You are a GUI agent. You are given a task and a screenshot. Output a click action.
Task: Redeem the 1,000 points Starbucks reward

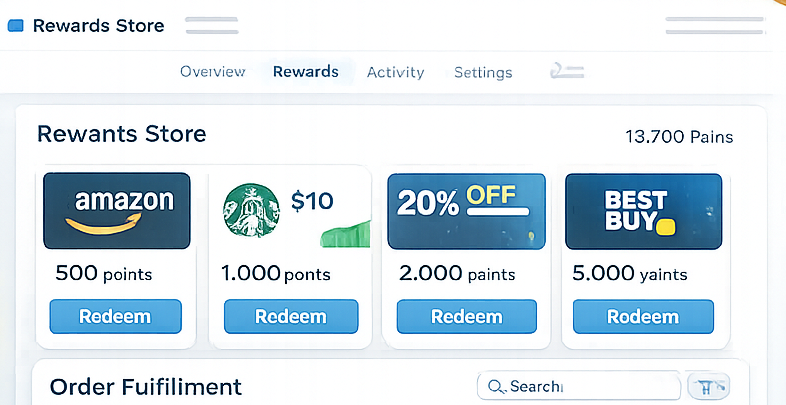[x=290, y=317]
